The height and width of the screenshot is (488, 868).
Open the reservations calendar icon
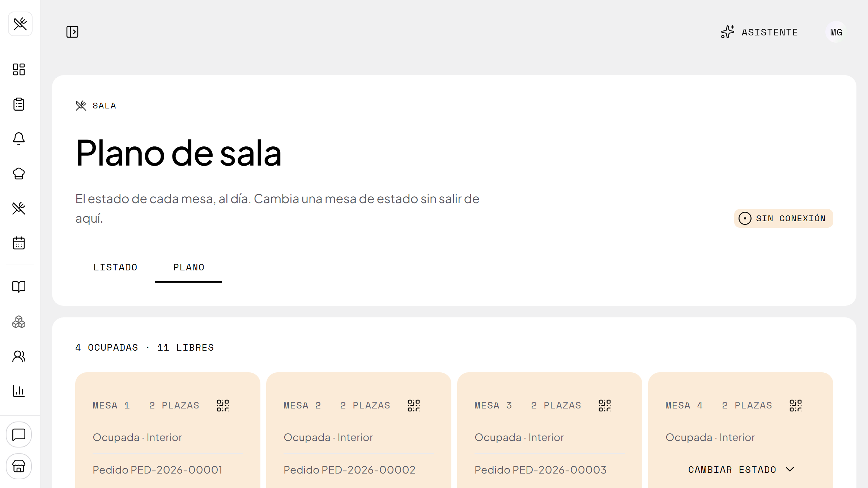tap(19, 243)
